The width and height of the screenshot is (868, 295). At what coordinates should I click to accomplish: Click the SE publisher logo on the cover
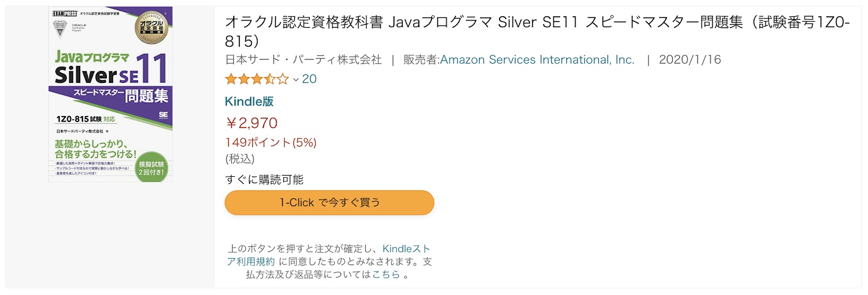click(163, 116)
